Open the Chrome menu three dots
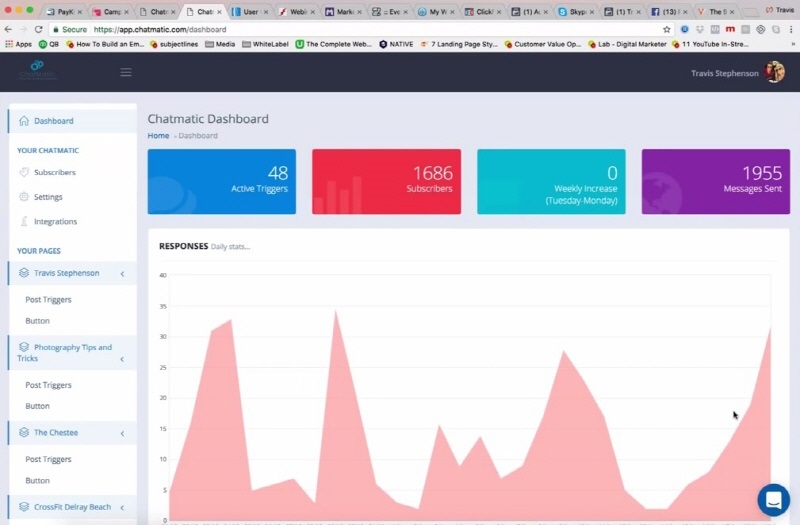The height and width of the screenshot is (525, 800). (x=792, y=30)
